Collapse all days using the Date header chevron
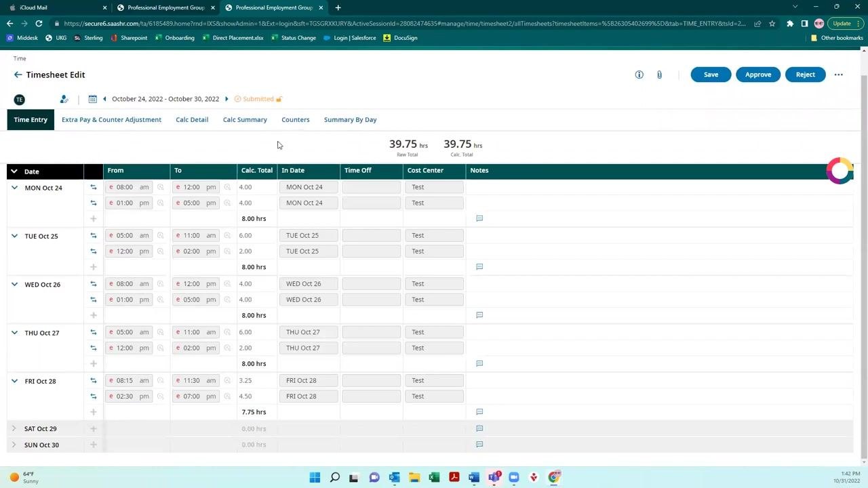 click(14, 171)
